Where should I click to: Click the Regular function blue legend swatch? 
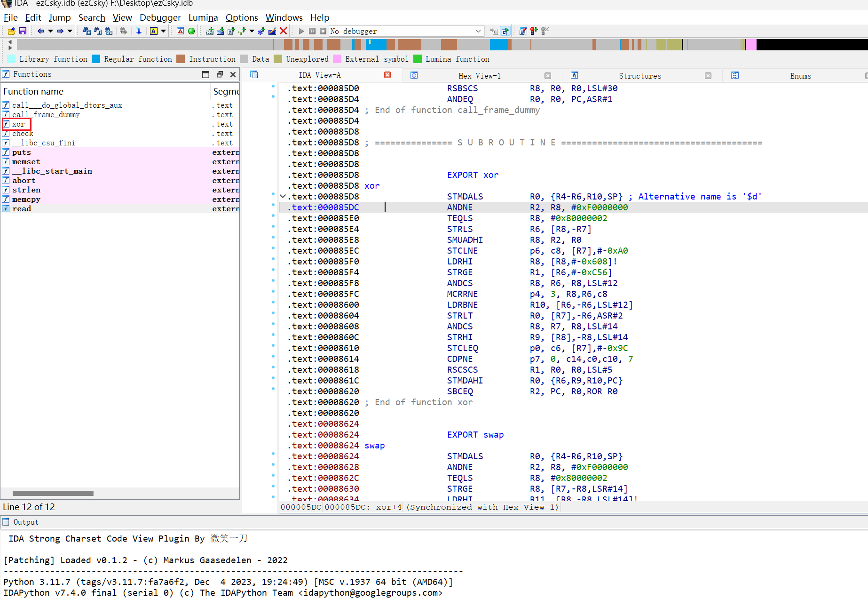(x=96, y=59)
